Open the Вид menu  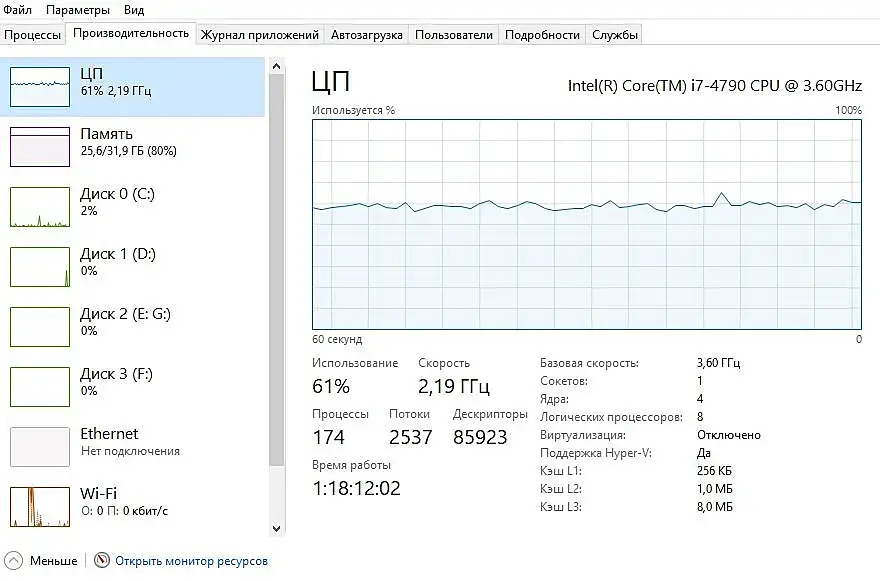[134, 10]
